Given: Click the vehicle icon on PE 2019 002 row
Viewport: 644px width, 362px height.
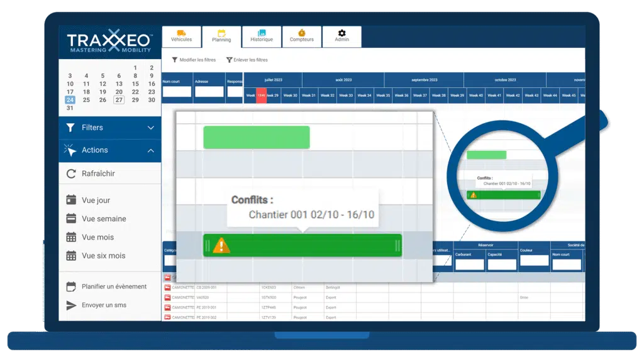Looking at the screenshot, I should click(x=167, y=317).
